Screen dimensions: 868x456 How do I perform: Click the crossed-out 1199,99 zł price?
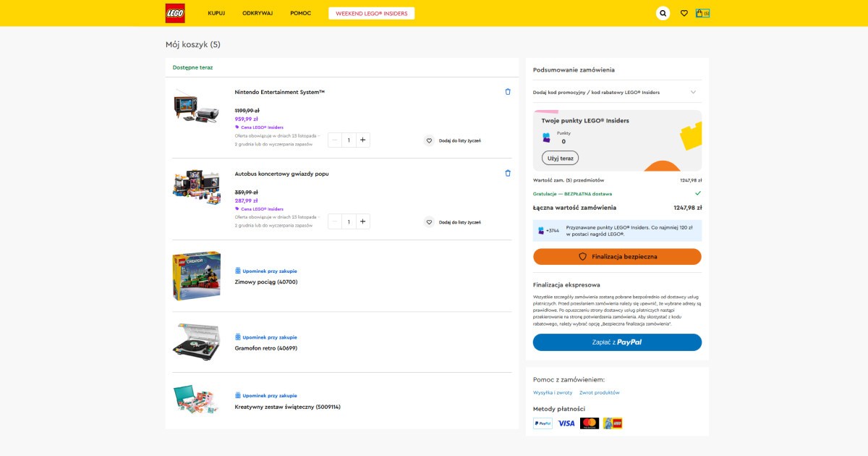click(x=247, y=110)
